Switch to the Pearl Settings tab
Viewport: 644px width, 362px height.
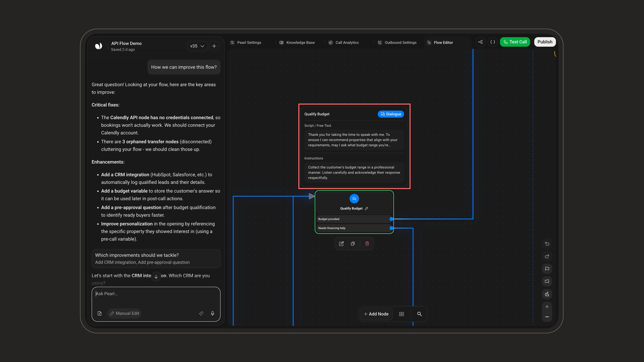pos(246,42)
